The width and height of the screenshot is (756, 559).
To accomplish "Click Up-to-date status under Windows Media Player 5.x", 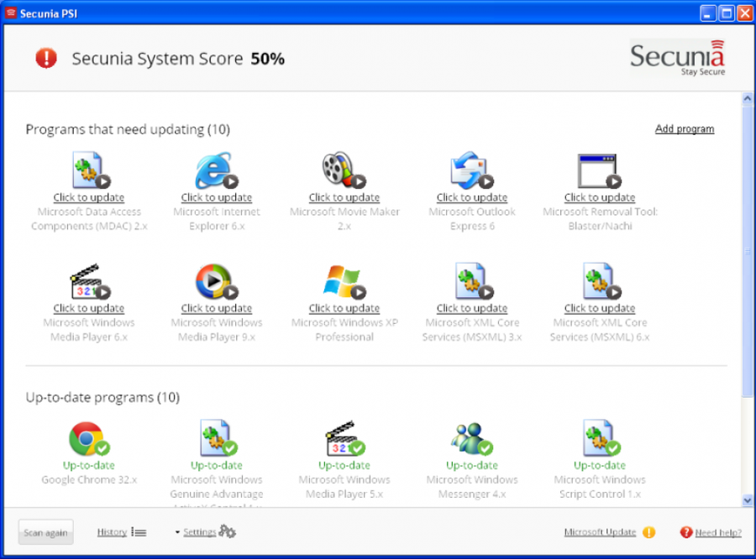I will coord(344,466).
